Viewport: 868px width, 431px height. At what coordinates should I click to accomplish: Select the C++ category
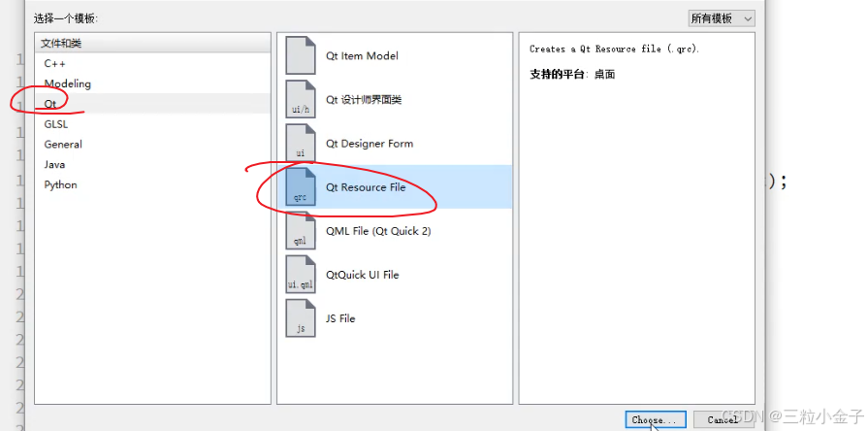point(152,63)
